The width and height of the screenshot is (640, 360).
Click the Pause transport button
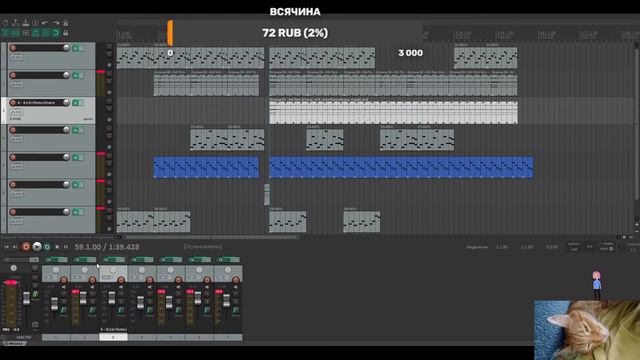(x=66, y=247)
